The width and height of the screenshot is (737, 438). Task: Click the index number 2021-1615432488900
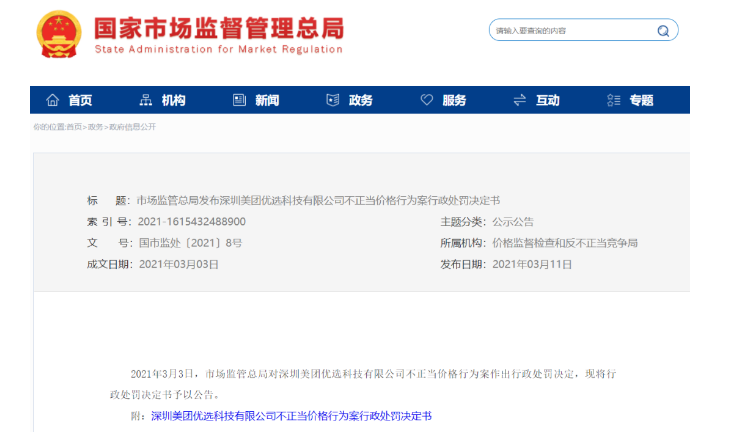point(192,222)
